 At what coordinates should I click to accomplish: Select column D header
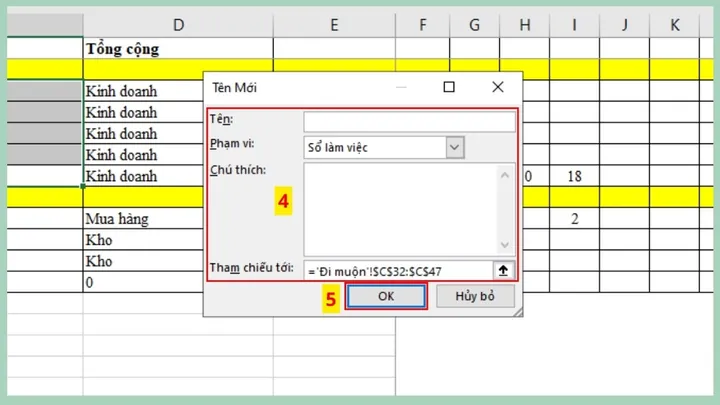tap(178, 25)
